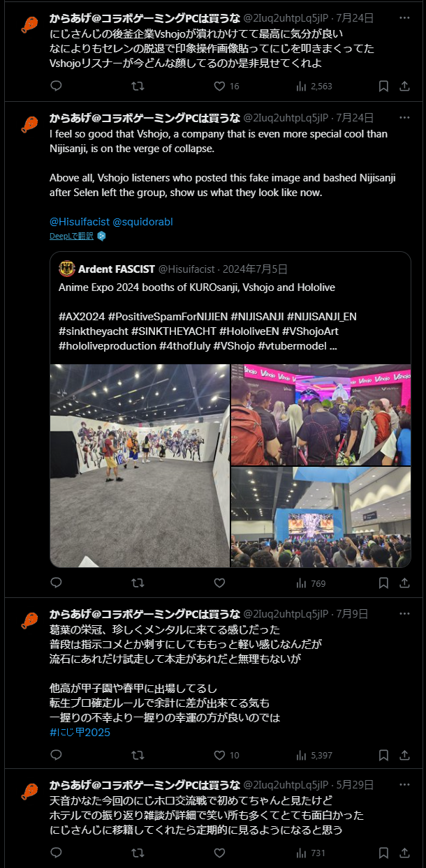
Task: Open the Vshojo booth crowd photo
Action: tap(321, 414)
